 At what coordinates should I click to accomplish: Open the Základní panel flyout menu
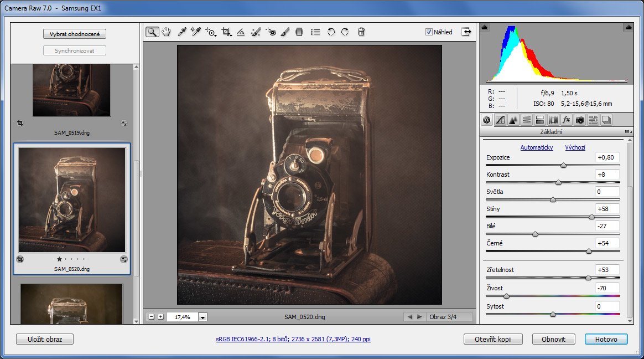click(628, 132)
